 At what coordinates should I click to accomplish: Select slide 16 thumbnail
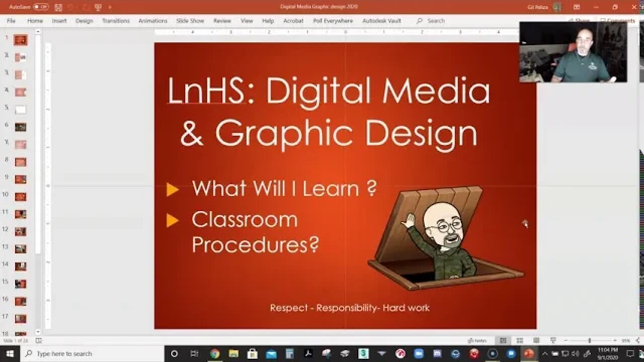point(21,301)
